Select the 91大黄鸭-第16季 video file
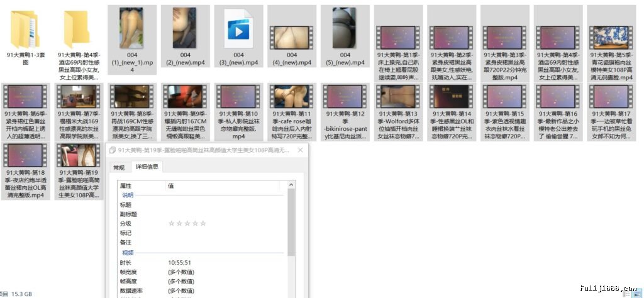Image resolution: width=644 pixels, height=298 pixels. (x=558, y=113)
